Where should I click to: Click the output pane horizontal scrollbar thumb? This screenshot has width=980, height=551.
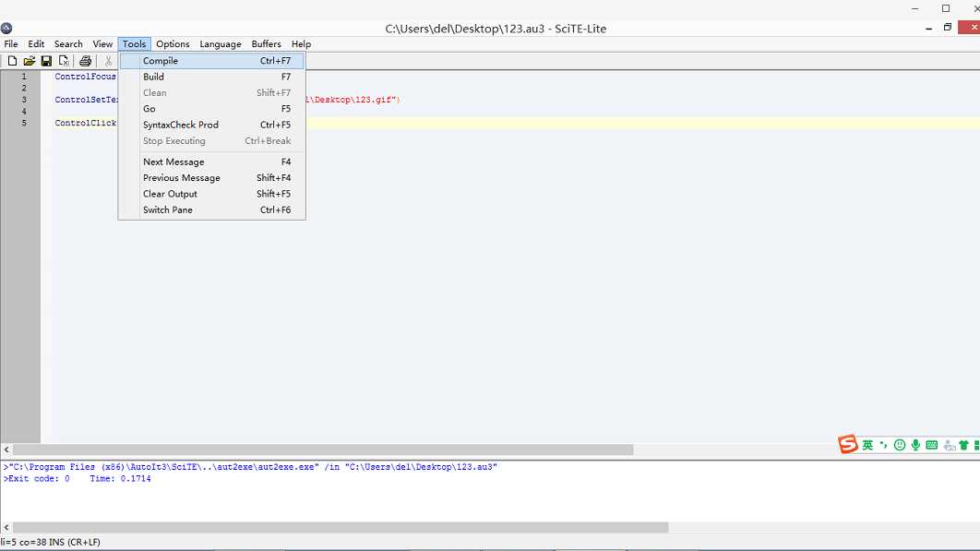pos(341,527)
